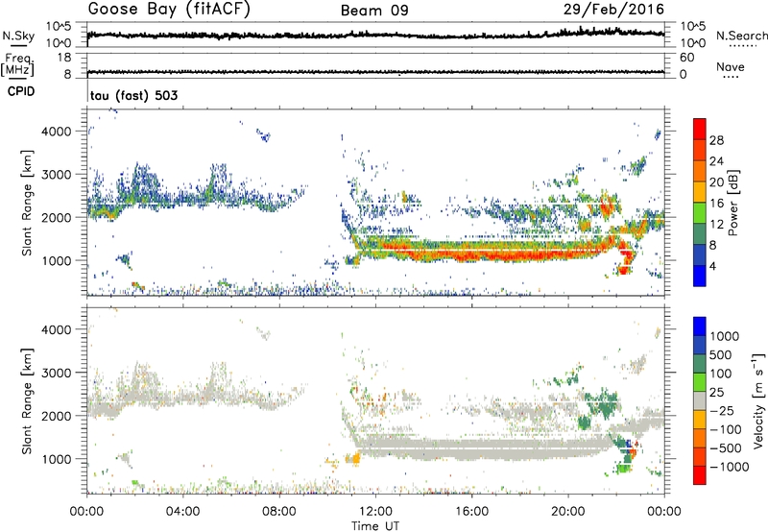Image resolution: width=768 pixels, height=532 pixels.
Task: Click the Slant Range label of the power panel
Action: 27,203
